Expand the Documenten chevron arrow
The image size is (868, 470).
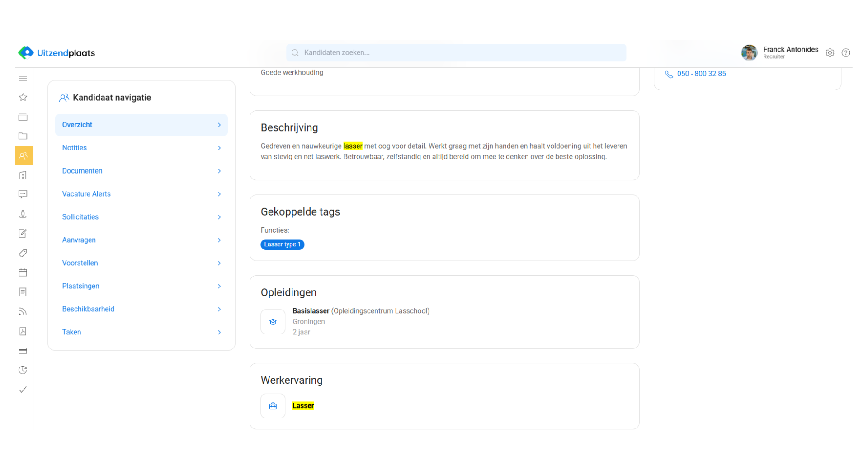tap(219, 171)
